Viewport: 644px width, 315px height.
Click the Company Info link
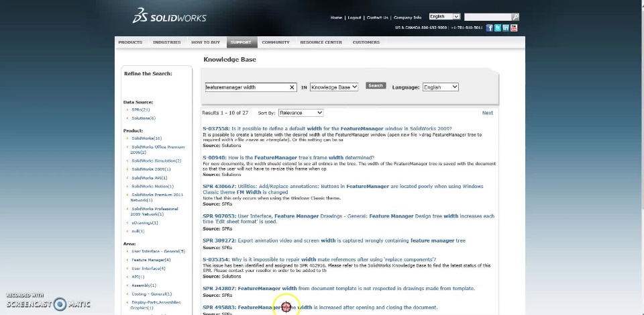407,17
